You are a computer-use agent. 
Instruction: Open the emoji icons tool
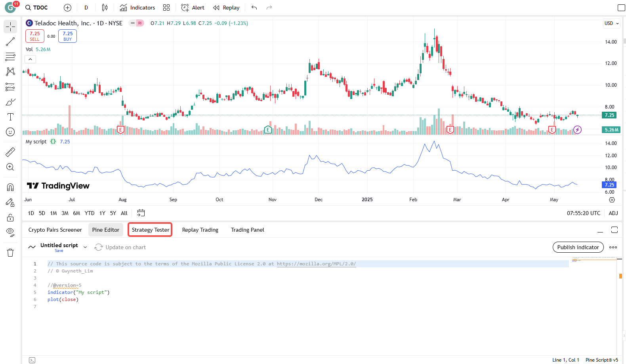tap(10, 132)
